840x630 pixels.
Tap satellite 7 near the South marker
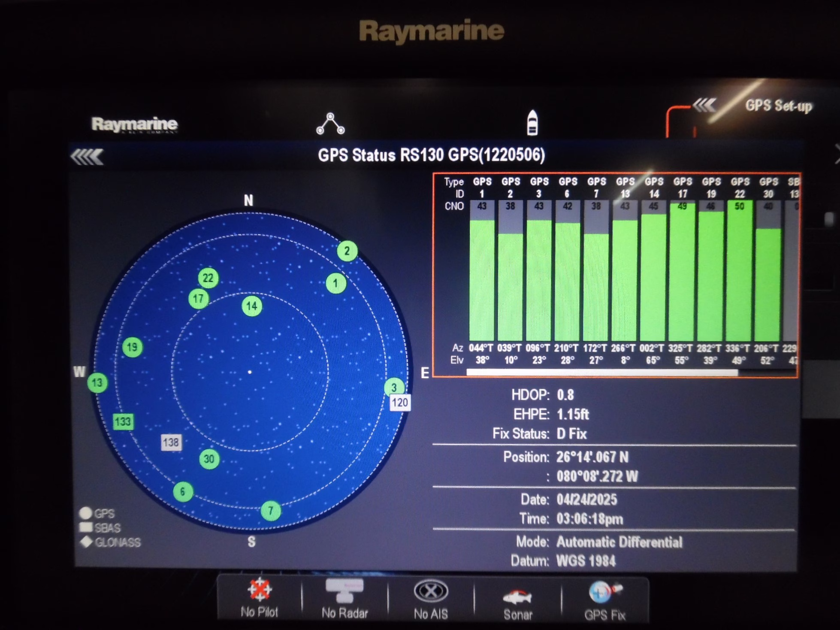click(270, 511)
